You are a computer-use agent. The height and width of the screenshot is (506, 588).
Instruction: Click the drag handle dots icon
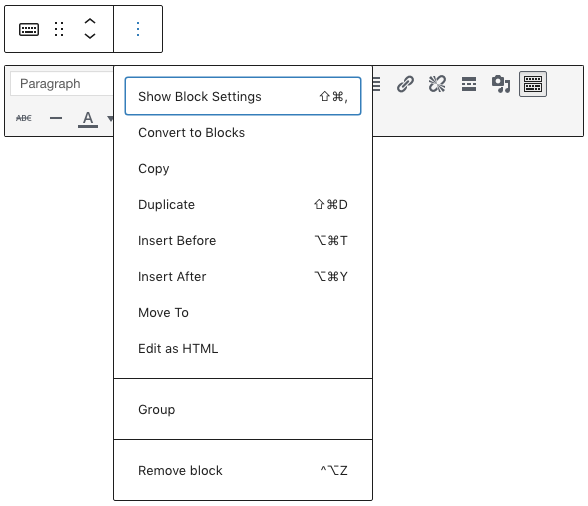[x=59, y=29]
